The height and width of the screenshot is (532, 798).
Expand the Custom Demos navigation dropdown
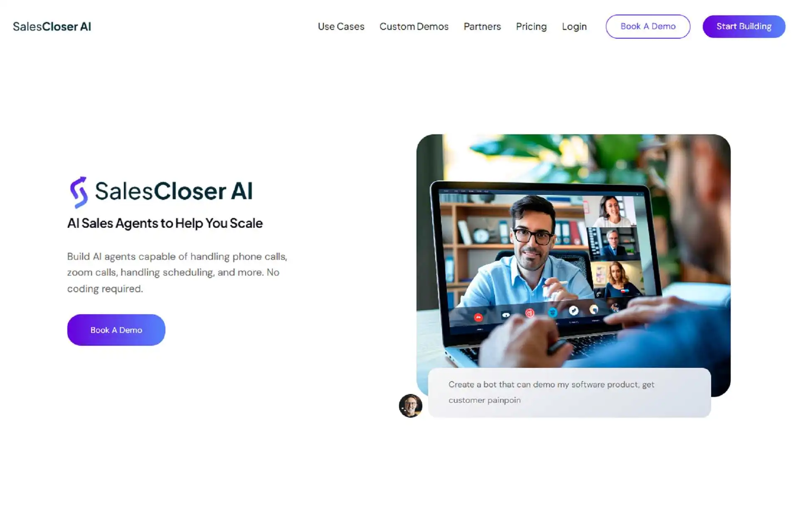(x=414, y=26)
